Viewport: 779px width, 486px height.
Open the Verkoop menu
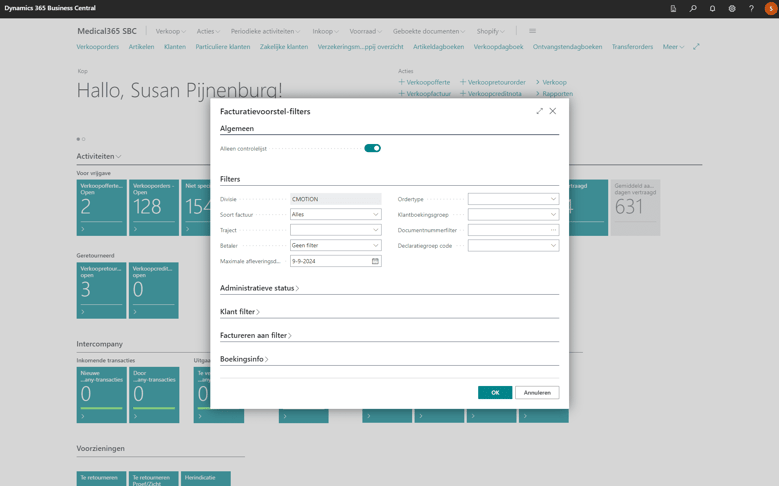coord(170,31)
